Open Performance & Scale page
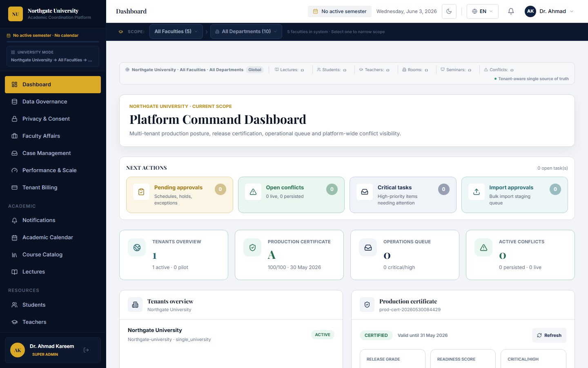The image size is (588, 368). click(53, 171)
